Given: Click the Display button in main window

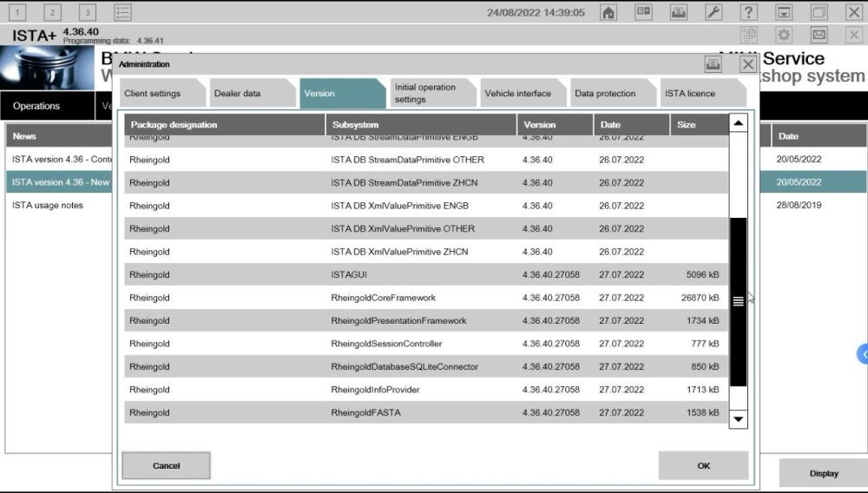Looking at the screenshot, I should point(824,473).
